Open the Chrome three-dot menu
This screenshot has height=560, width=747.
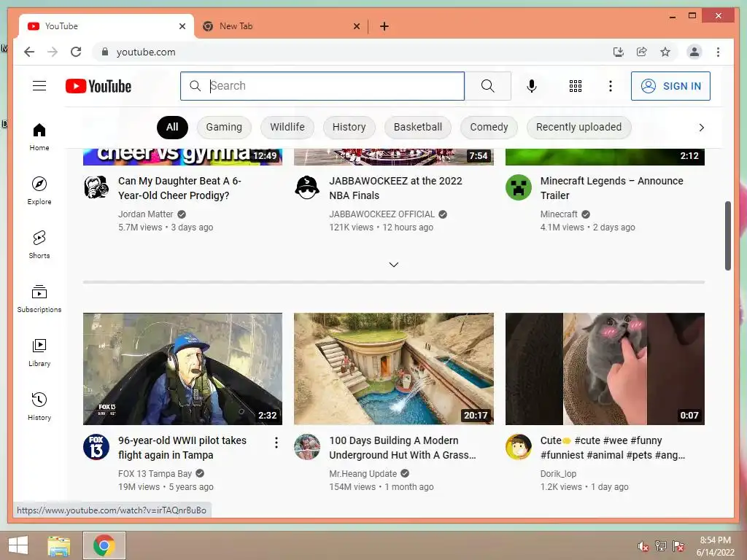(x=718, y=52)
